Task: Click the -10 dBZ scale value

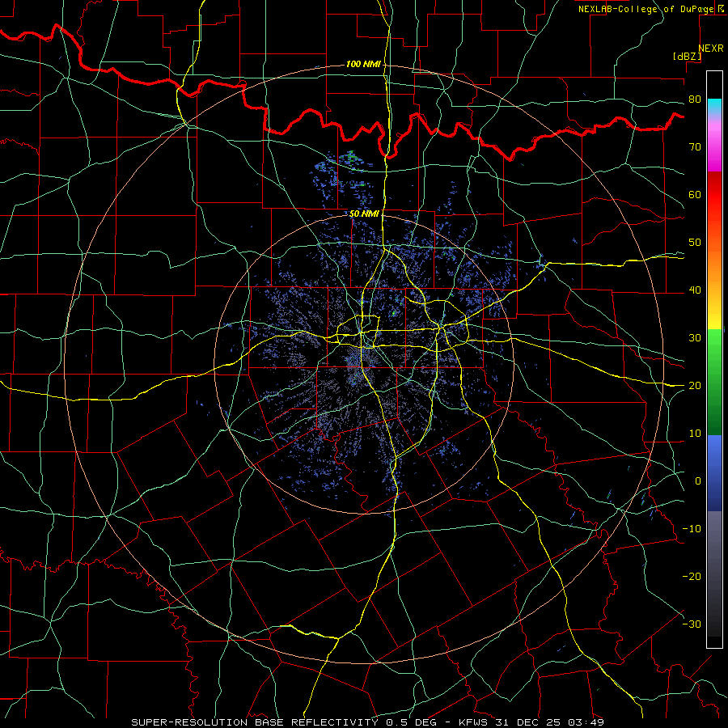Action: [x=692, y=529]
